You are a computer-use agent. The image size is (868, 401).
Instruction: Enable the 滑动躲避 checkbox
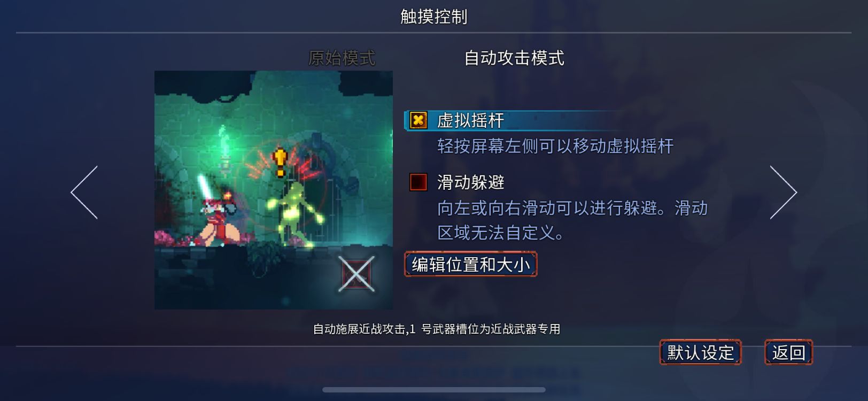tap(418, 182)
